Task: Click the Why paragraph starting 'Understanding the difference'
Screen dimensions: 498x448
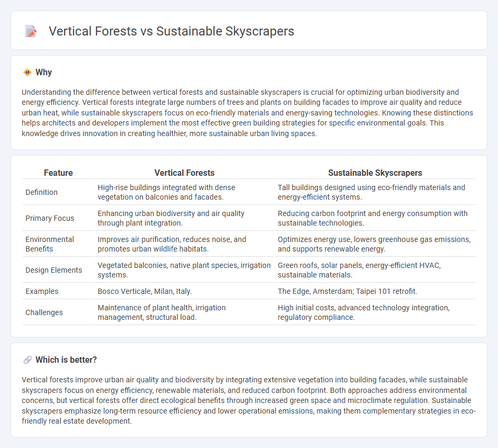Action: tap(247, 113)
